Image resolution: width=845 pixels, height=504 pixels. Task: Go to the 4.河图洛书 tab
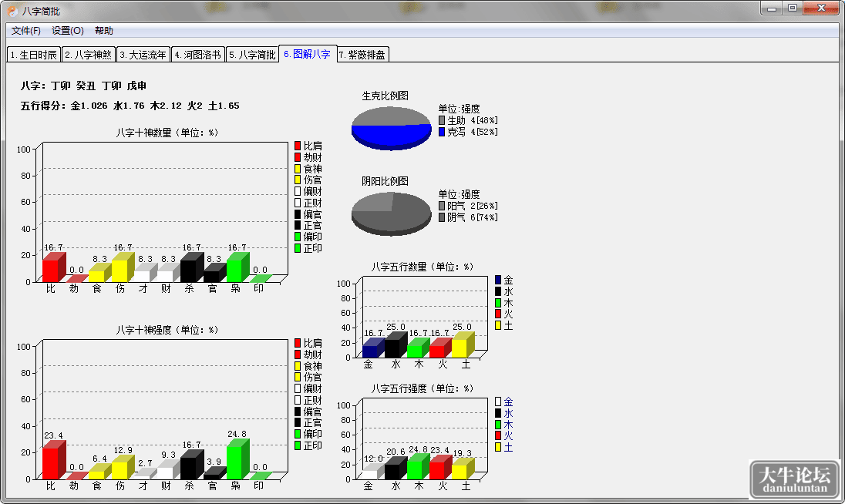198,55
